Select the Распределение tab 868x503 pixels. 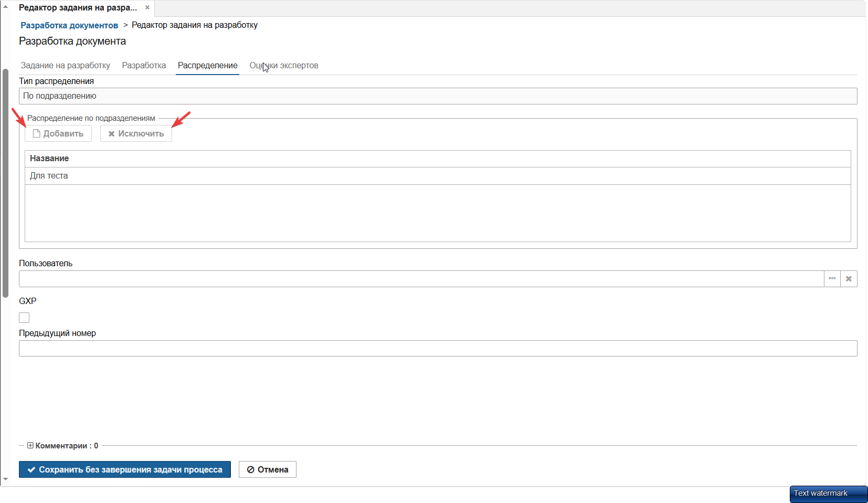[x=208, y=65]
